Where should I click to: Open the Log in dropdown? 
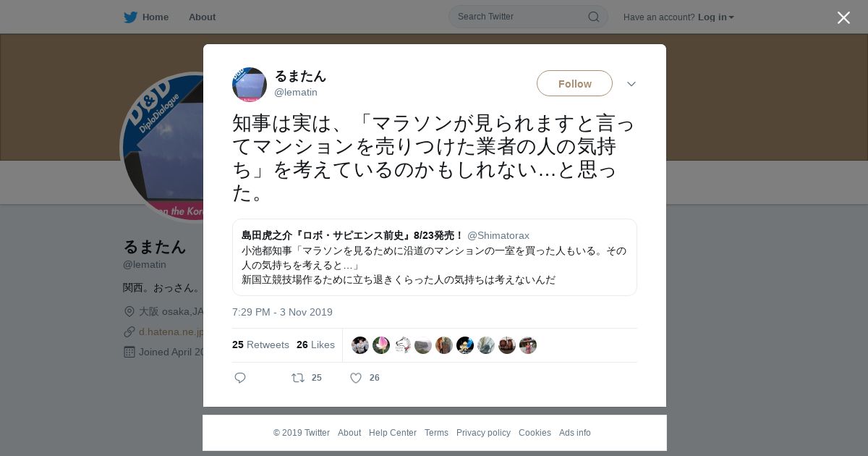(715, 17)
